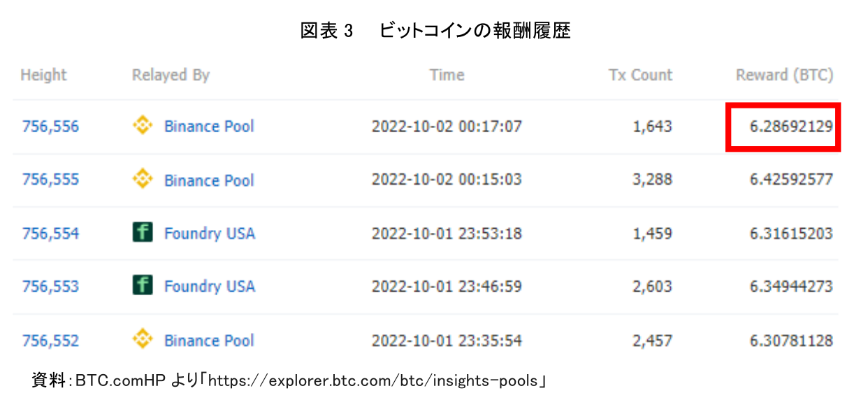The height and width of the screenshot is (414, 868).
Task: Open block height 756,555 link
Action: [x=50, y=180]
